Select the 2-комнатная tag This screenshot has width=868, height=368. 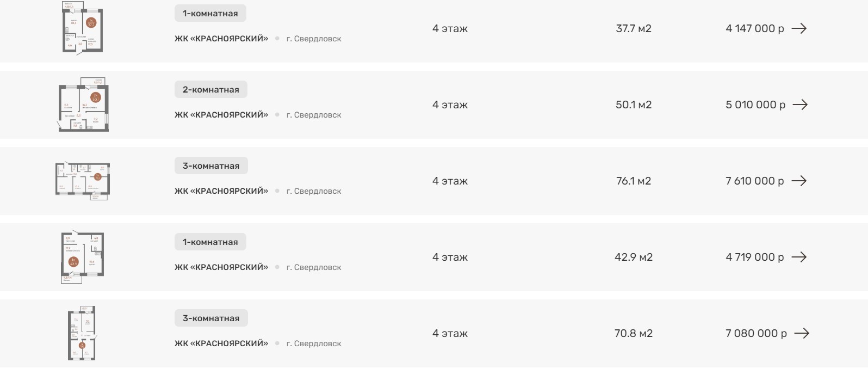click(x=211, y=90)
